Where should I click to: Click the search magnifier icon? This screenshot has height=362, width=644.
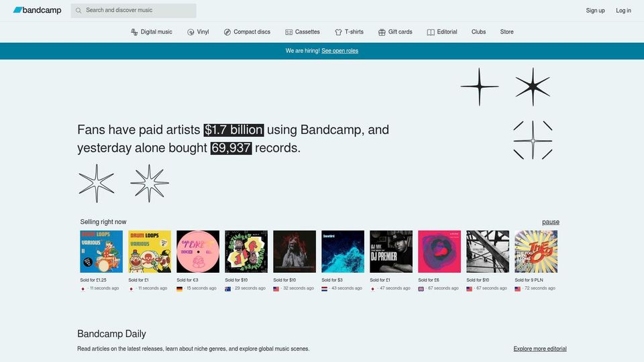(78, 10)
